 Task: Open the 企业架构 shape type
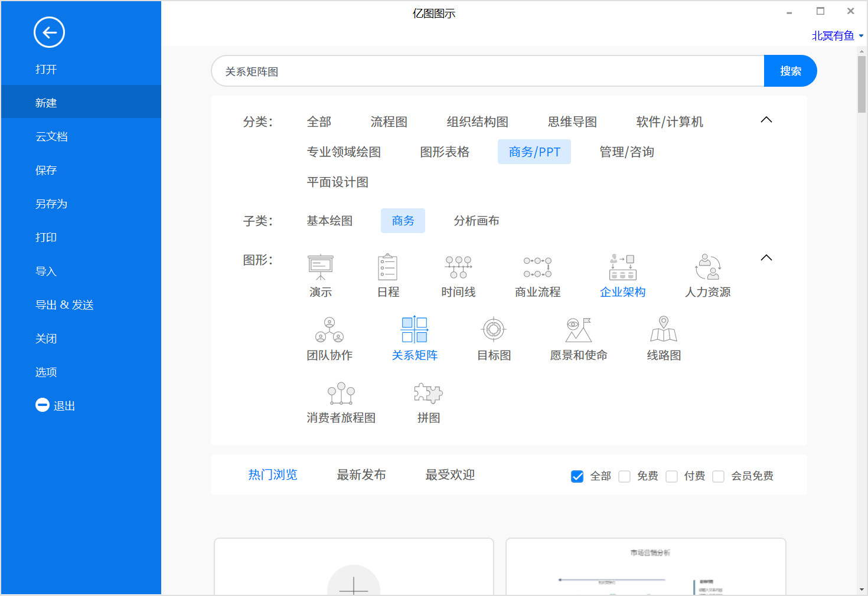pyautogui.click(x=622, y=268)
